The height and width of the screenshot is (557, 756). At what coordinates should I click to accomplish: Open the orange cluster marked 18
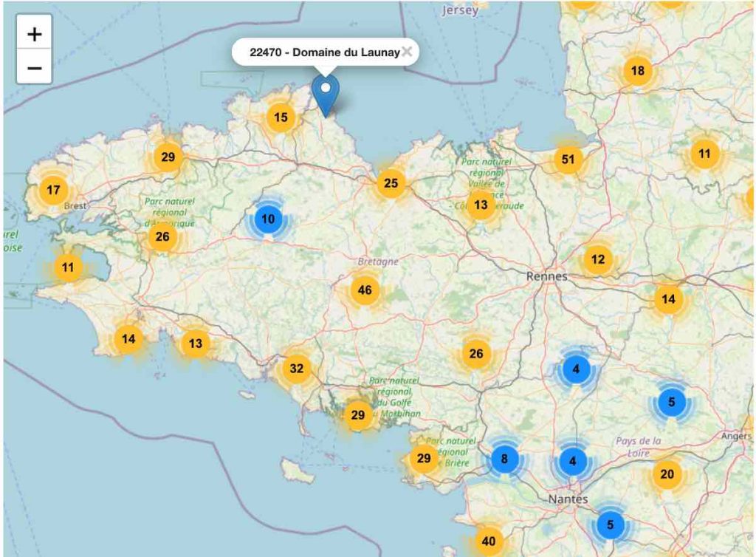pos(638,71)
